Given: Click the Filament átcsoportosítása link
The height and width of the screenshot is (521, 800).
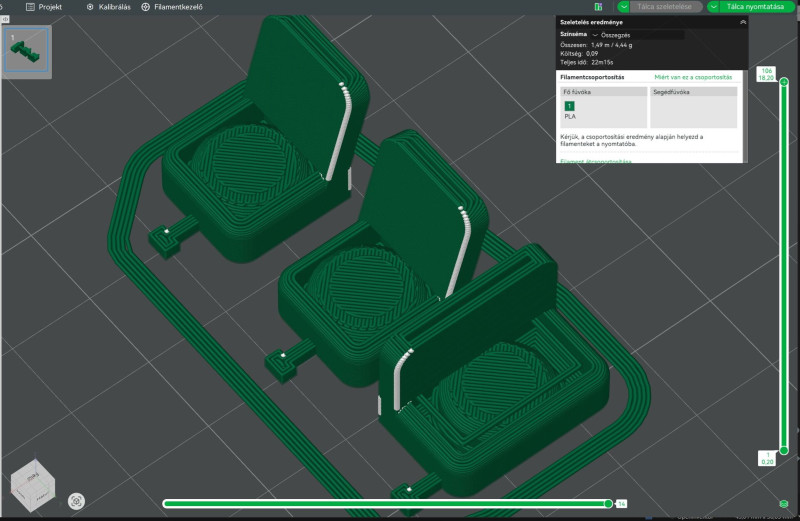Looking at the screenshot, I should [595, 161].
